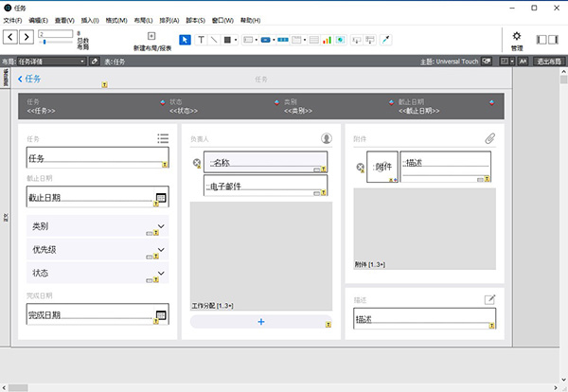Select the Part tool
The height and width of the screenshot is (392, 568).
pyautogui.click(x=370, y=40)
